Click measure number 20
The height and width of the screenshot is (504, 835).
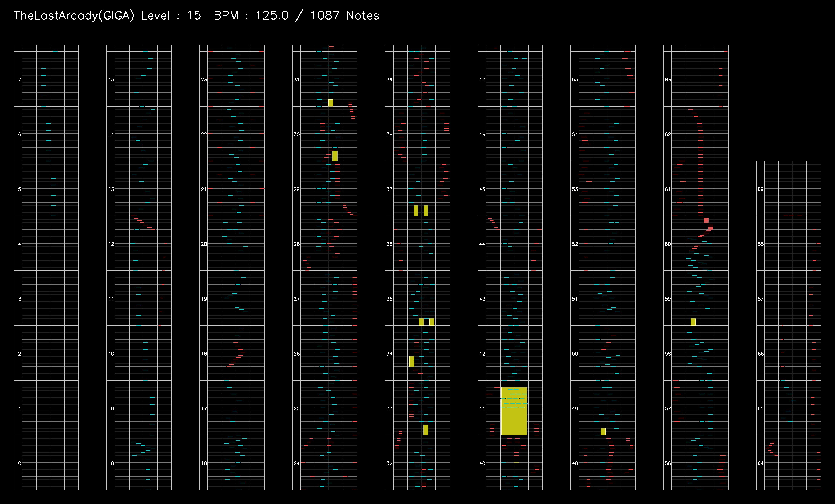pyautogui.click(x=204, y=244)
